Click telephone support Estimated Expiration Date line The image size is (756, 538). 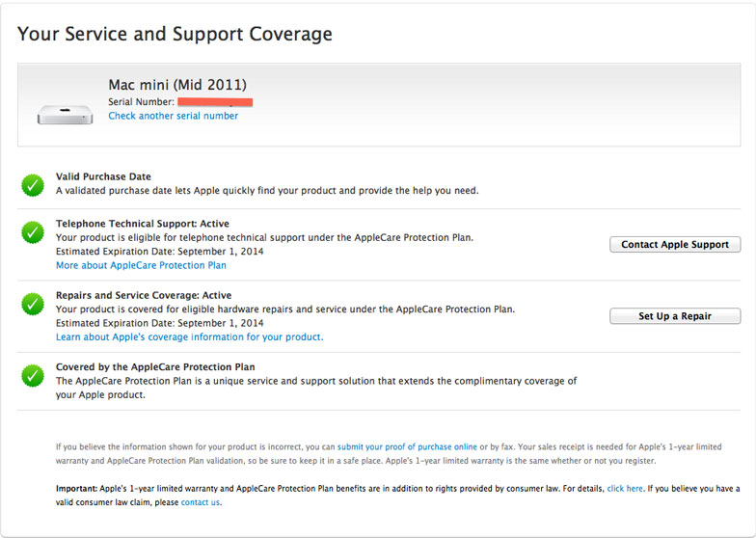tap(160, 251)
